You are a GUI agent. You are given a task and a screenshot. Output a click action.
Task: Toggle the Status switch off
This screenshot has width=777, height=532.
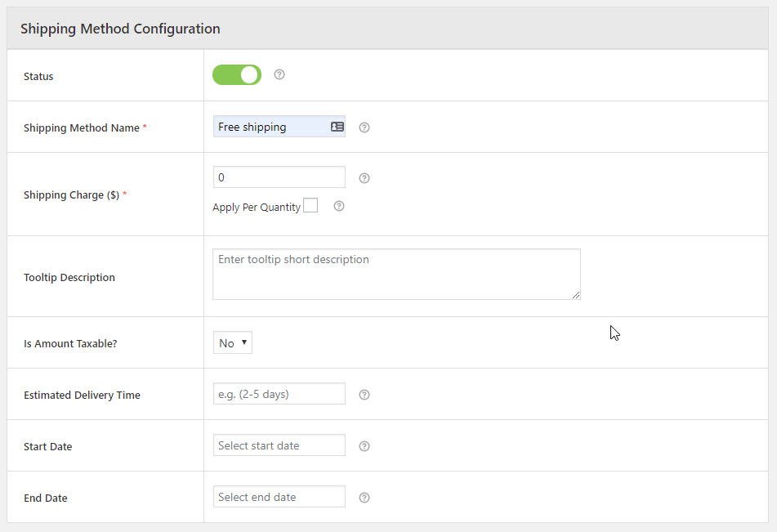click(x=237, y=75)
